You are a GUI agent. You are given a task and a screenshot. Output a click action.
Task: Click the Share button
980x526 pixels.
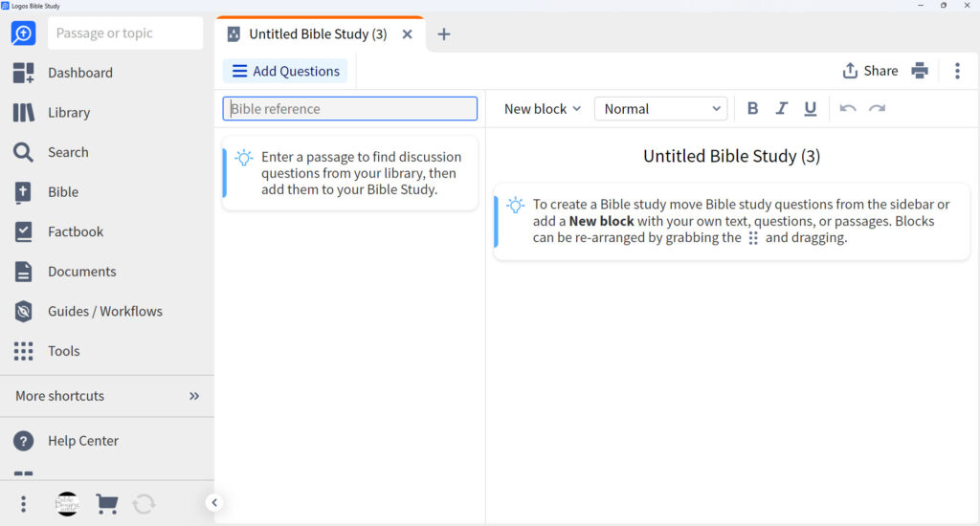(x=870, y=71)
